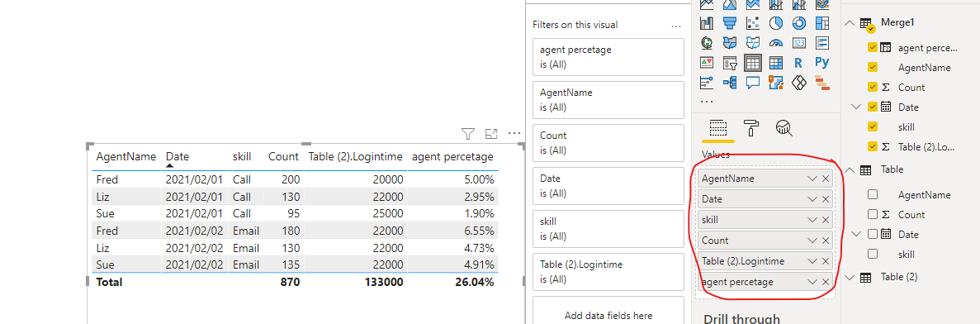Open dropdown for skill in Values well

[x=812, y=220]
